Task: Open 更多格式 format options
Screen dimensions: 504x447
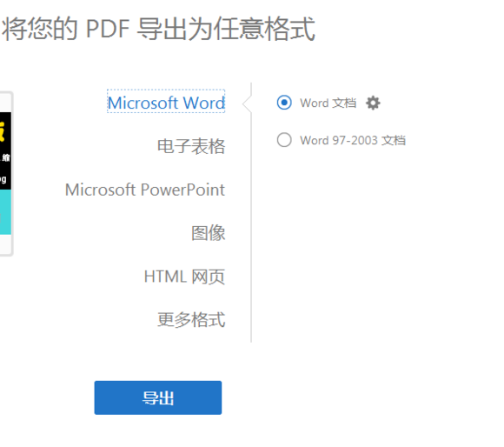Action: (191, 320)
